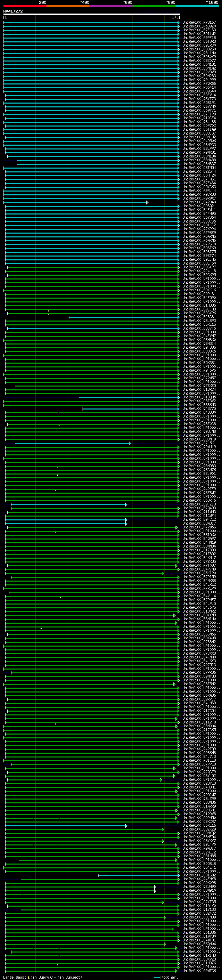Image resolution: width=222 pixels, height=980 pixels.
Task: Click the cyan alignment bar for A1BQH5
Action: click(129, 397)
